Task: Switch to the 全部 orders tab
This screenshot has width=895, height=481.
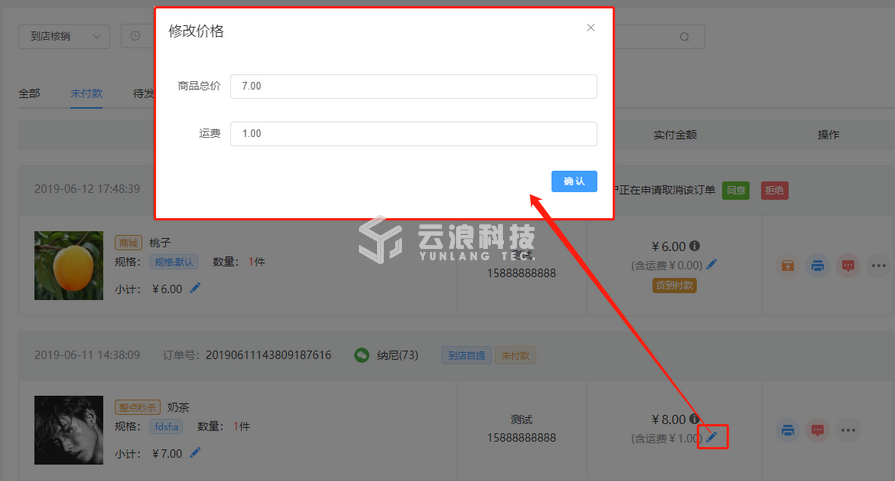Action: (x=29, y=94)
